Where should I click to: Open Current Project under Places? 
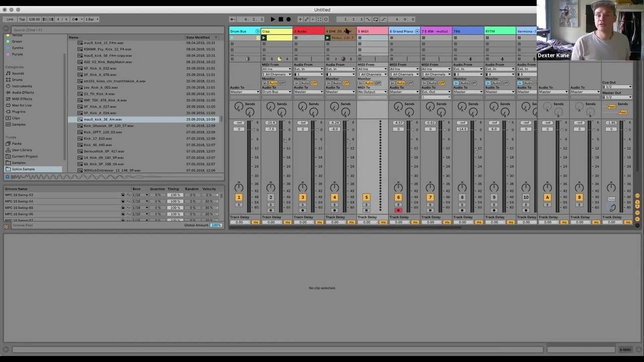[25, 156]
